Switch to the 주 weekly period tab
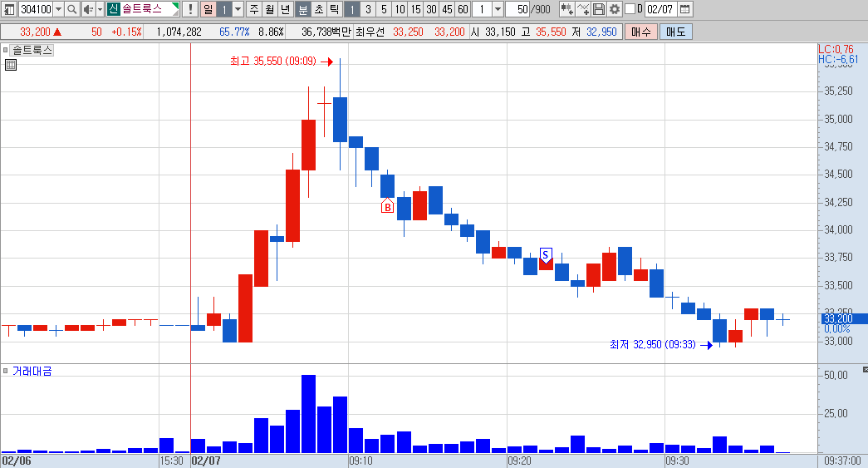868x468 pixels. [254, 9]
